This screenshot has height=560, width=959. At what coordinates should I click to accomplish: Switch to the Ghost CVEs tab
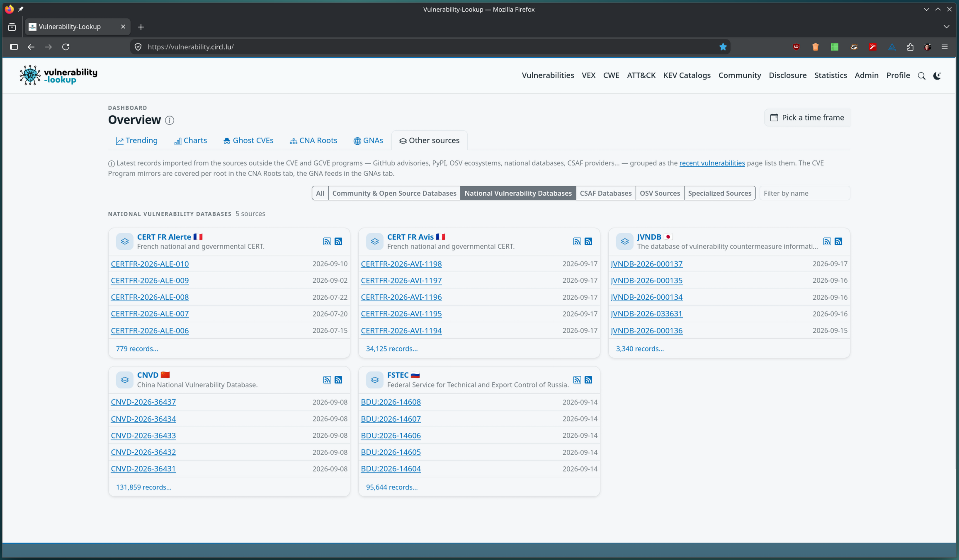click(248, 141)
